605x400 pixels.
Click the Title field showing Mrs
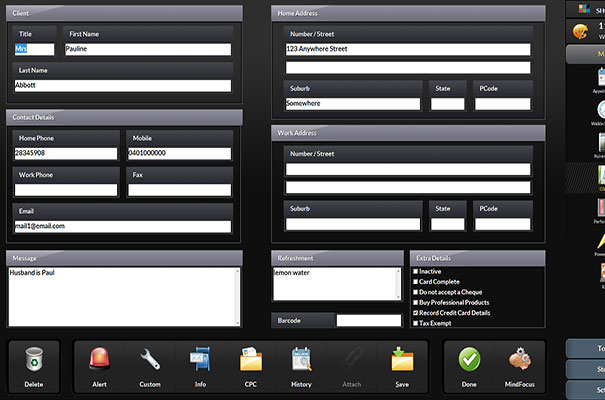pyautogui.click(x=35, y=49)
